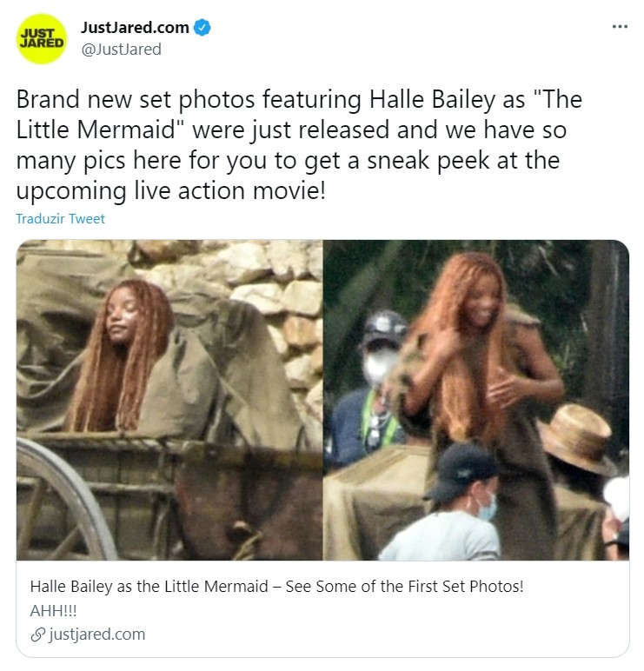Click the Traduzir Tweet link
The image size is (644, 671).
point(60,219)
